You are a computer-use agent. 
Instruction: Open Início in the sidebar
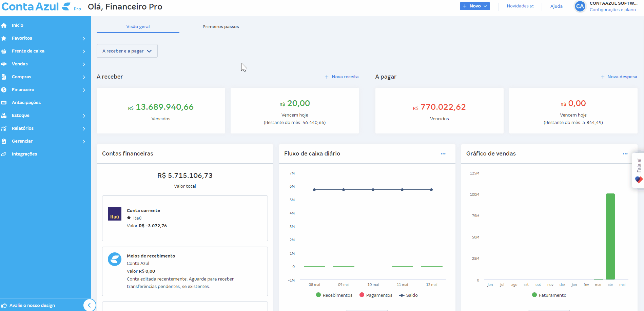[x=17, y=25]
